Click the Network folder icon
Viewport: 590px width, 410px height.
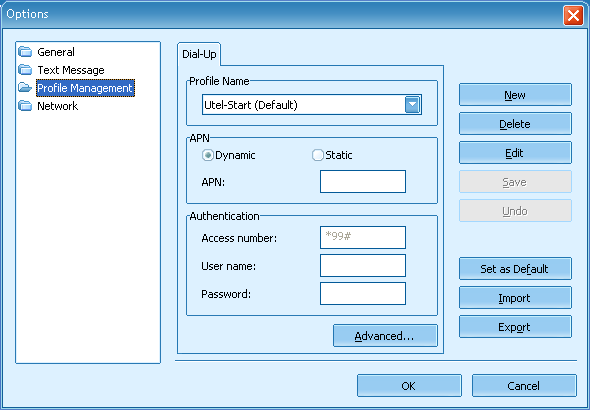click(25, 106)
